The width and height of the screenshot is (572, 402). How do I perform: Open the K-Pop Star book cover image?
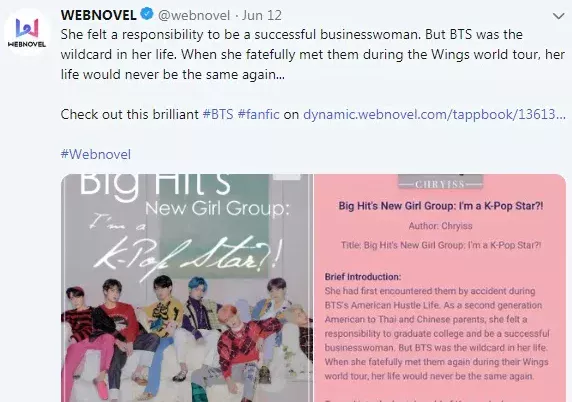point(187,288)
